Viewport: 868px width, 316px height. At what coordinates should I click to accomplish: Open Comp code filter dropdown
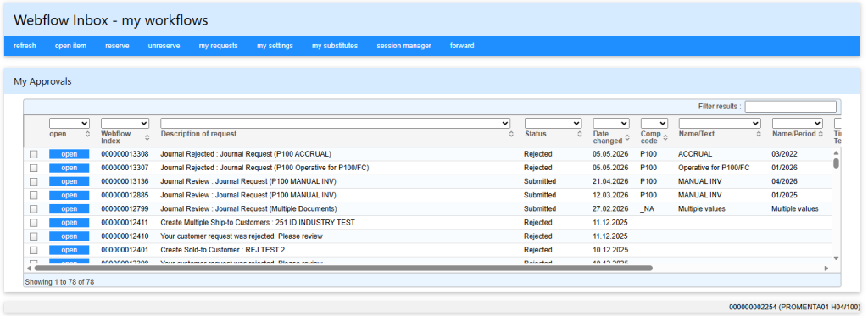tap(654, 123)
